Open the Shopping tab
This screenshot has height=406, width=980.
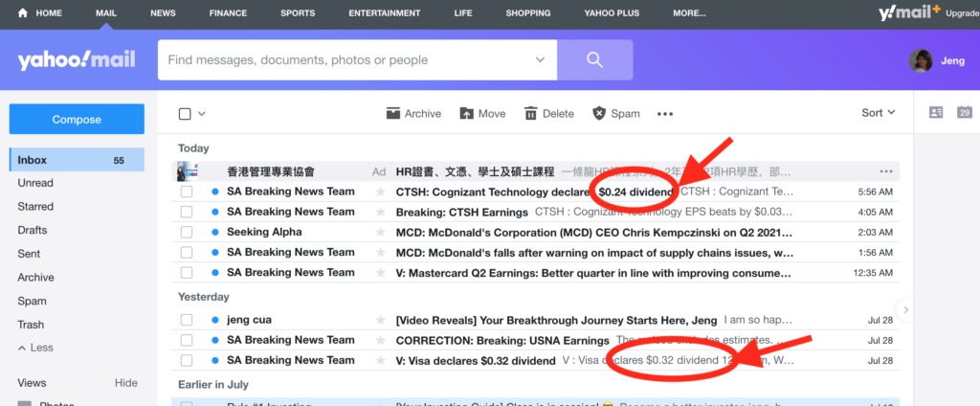[528, 13]
